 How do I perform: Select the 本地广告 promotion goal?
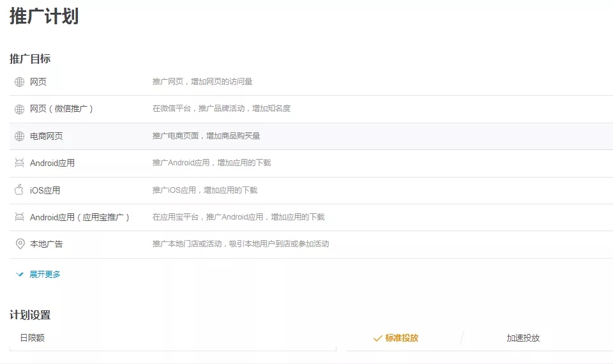click(47, 244)
